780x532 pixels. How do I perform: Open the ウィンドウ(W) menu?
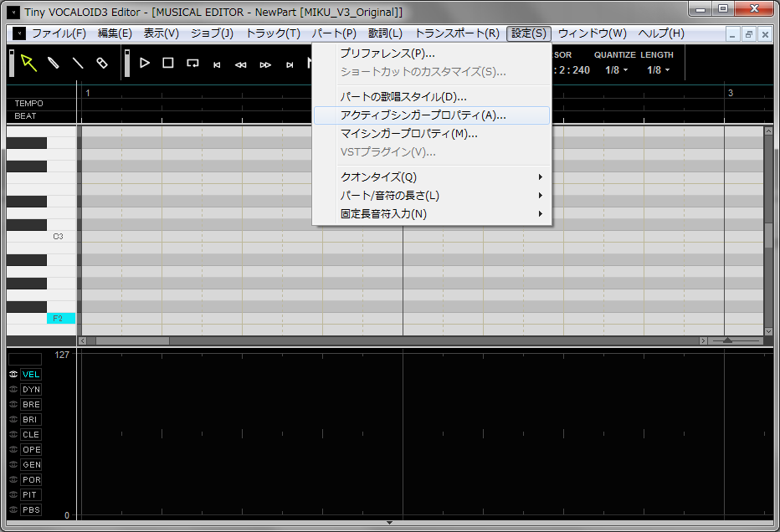click(x=592, y=33)
